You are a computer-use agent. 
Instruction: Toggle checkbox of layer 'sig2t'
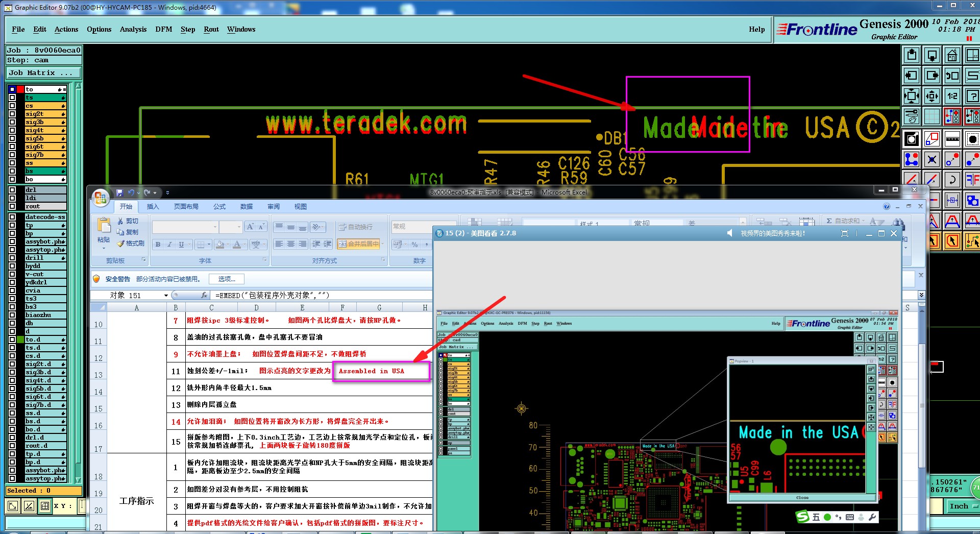tap(12, 114)
